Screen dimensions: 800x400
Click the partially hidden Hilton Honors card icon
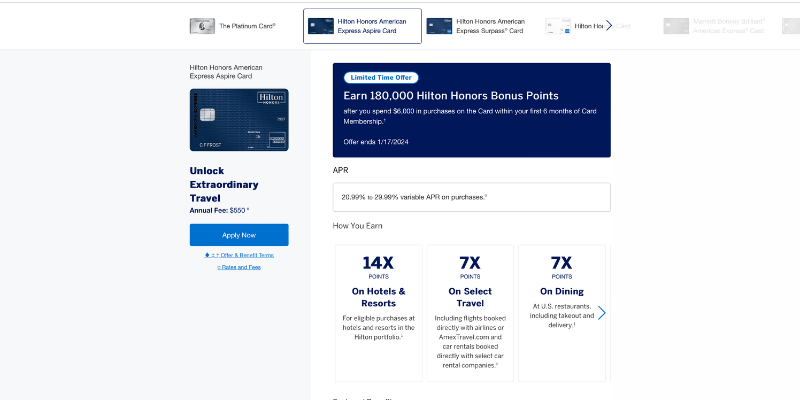pos(557,26)
